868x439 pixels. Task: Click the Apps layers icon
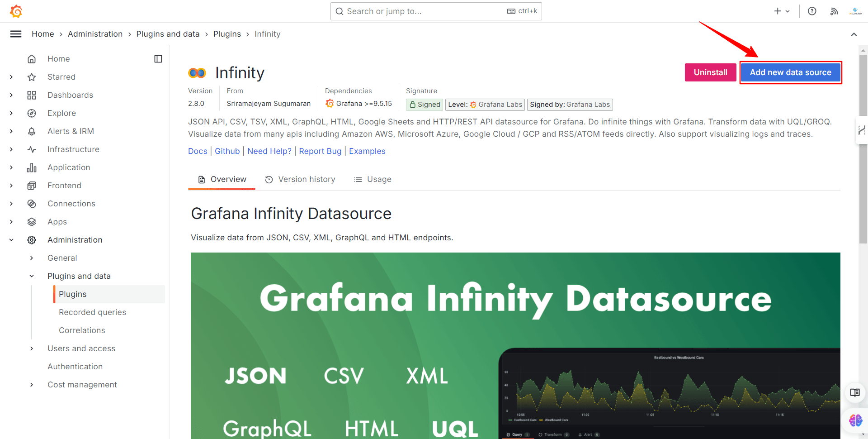pos(32,222)
